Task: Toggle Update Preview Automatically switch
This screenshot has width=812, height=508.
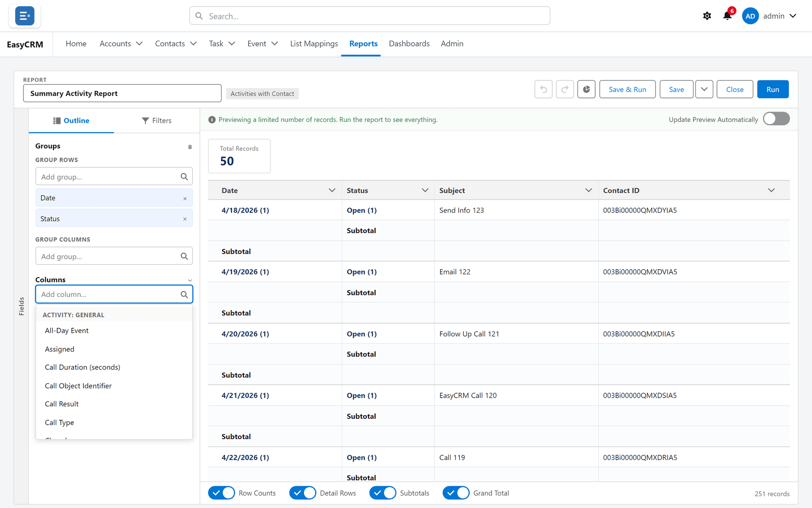Action: pyautogui.click(x=776, y=119)
